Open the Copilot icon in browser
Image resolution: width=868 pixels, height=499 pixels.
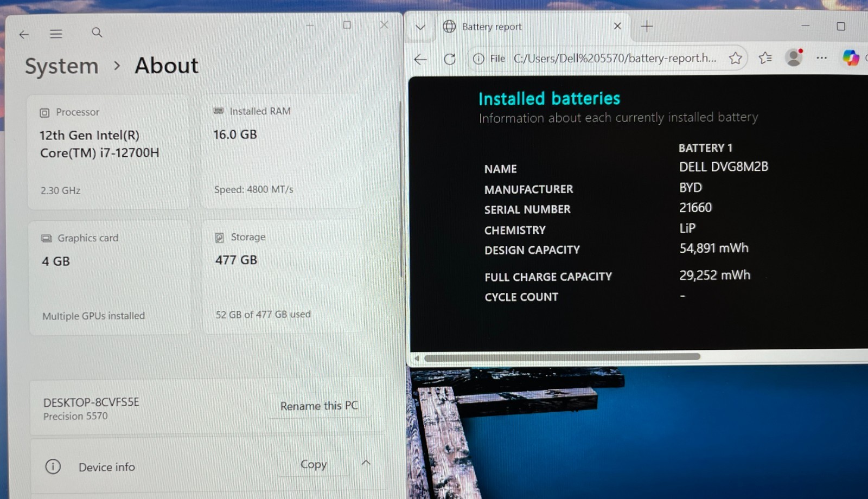pyautogui.click(x=850, y=57)
